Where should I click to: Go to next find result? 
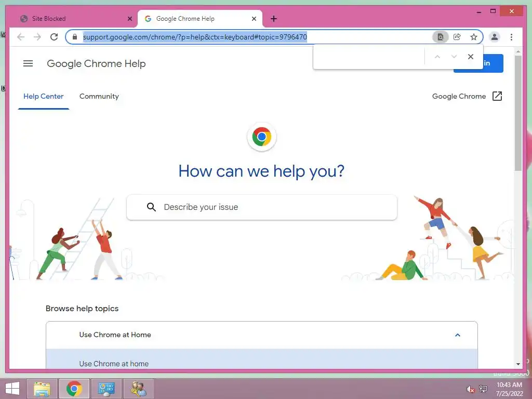tap(454, 57)
